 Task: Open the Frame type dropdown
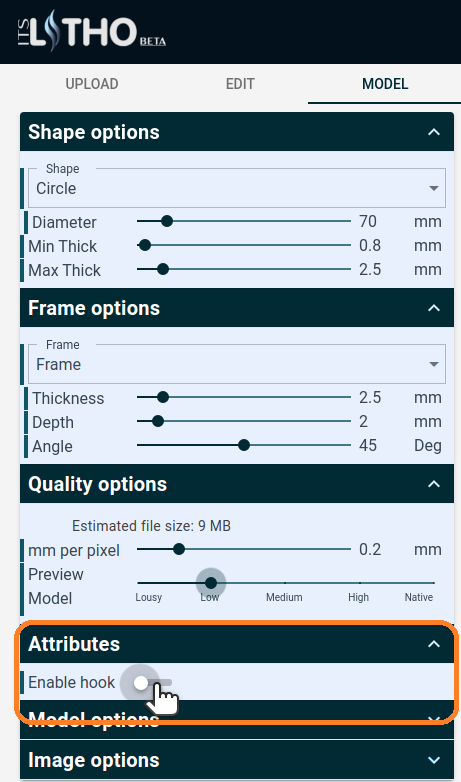(x=237, y=364)
